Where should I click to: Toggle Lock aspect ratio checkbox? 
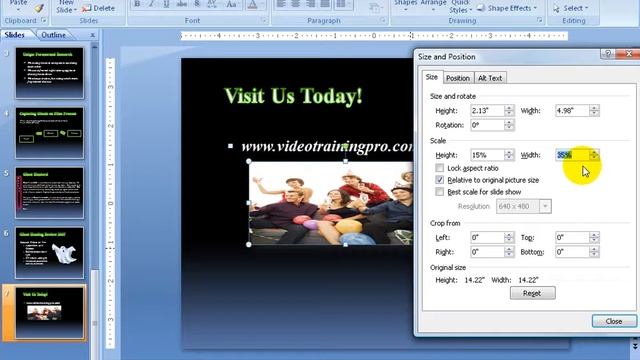point(439,168)
